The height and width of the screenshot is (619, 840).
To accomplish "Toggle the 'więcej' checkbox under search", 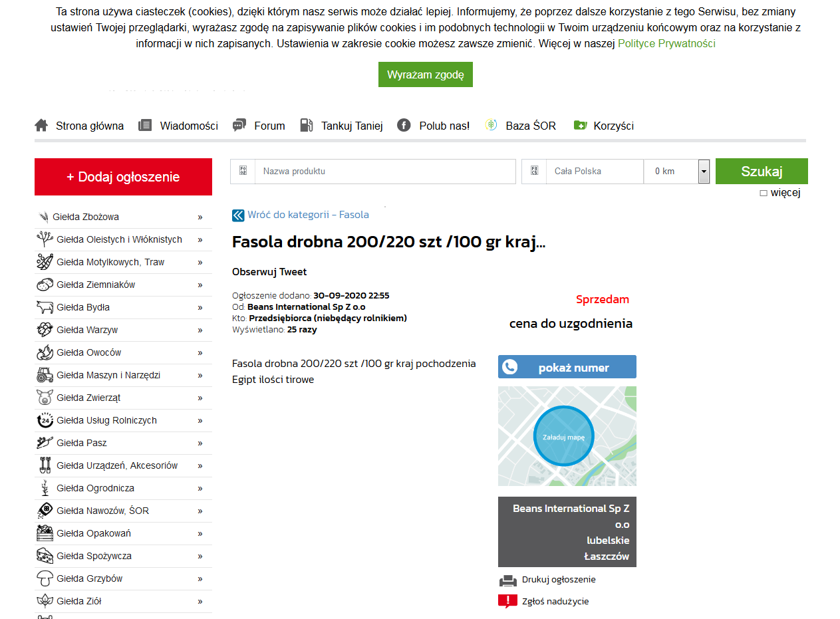I will coord(764,193).
